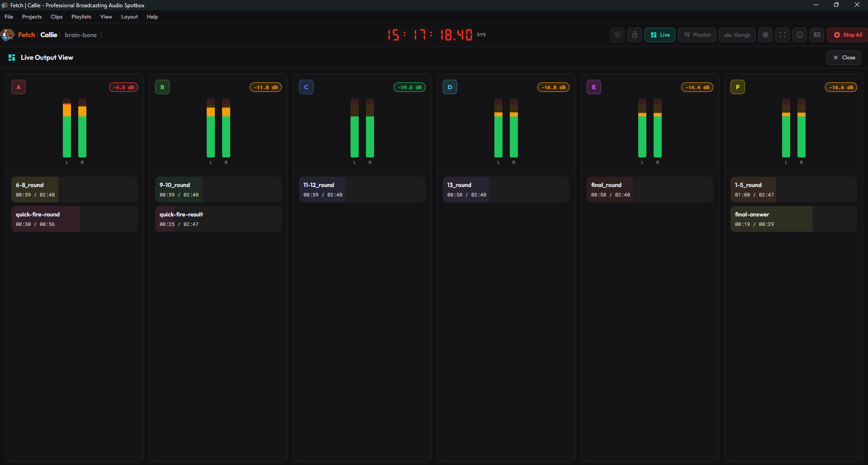Expand the brain-bone project selector

83,35
